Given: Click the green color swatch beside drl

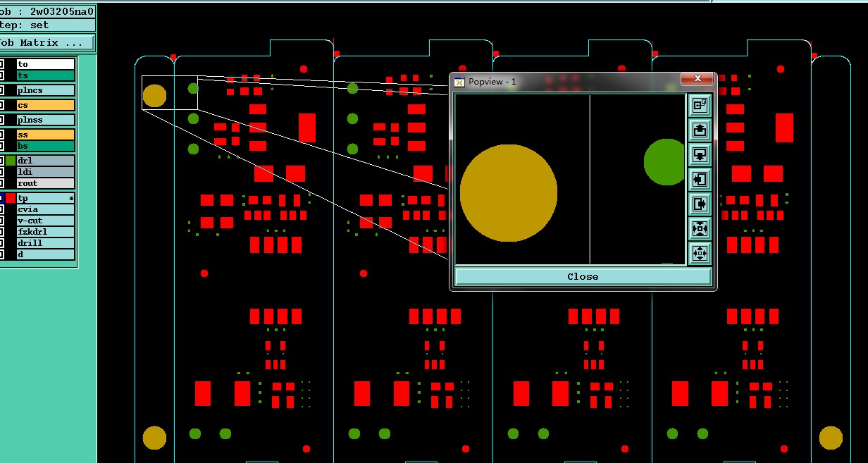Looking at the screenshot, I should (x=11, y=161).
